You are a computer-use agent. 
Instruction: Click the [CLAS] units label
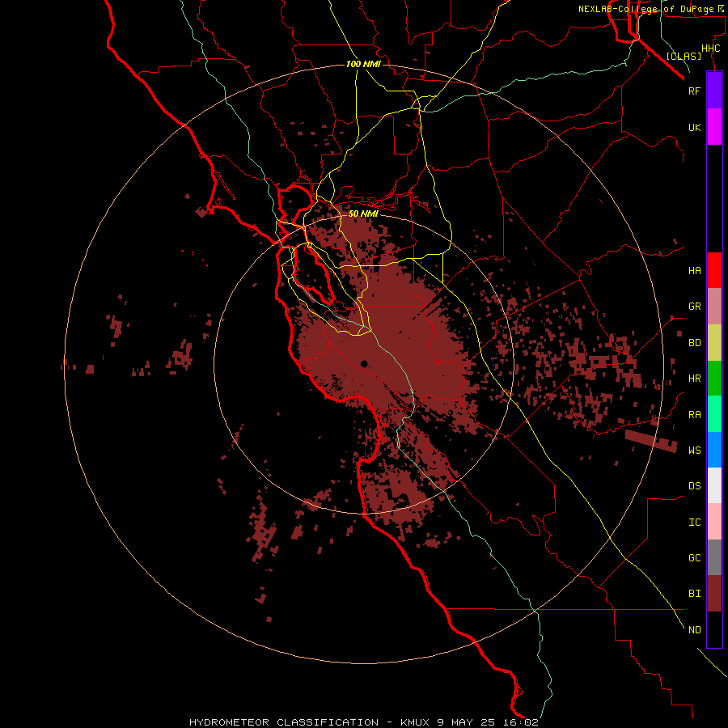(x=684, y=56)
